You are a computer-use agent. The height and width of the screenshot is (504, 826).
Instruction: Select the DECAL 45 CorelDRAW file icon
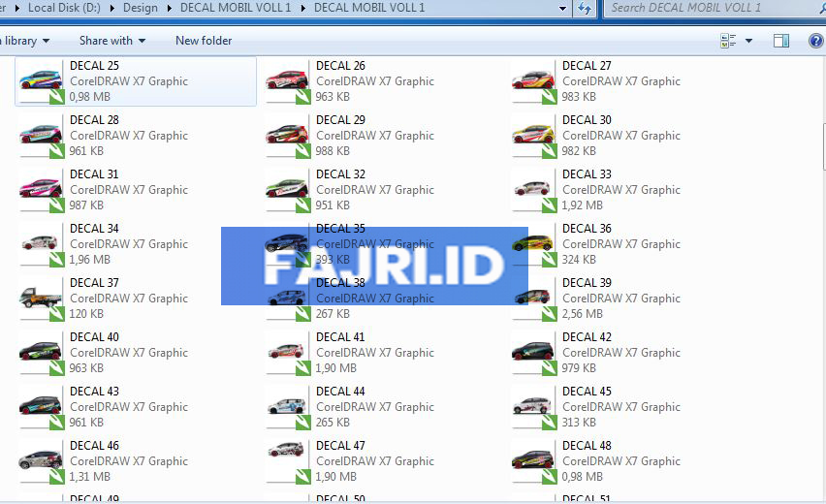[533, 407]
